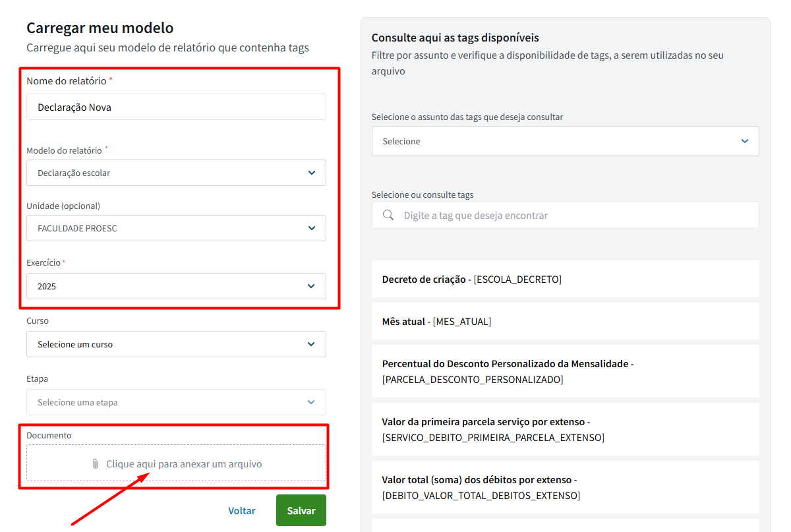The width and height of the screenshot is (791, 532).
Task: Expand the Unidade dropdown showing FACULDADE PROESC
Action: click(176, 228)
